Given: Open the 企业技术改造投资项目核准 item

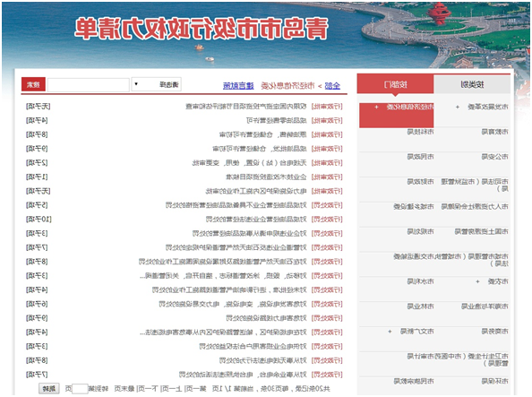Looking at the screenshot, I should point(266,177).
